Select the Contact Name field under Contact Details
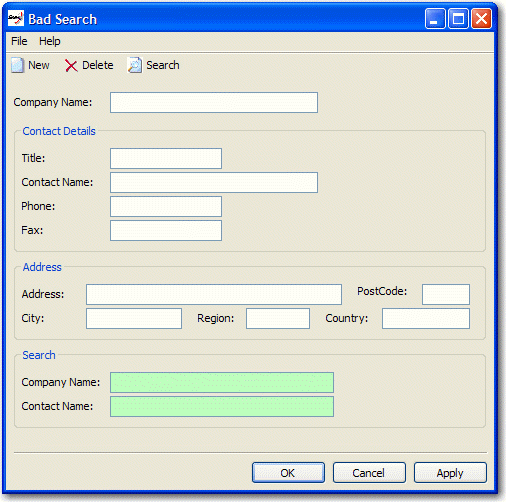This screenshot has width=506, height=502. (214, 183)
